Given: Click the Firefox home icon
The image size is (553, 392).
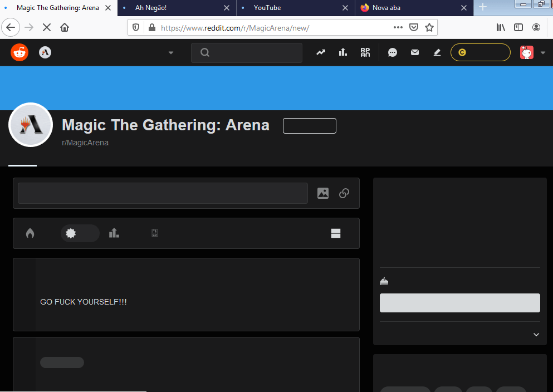Looking at the screenshot, I should click(65, 27).
